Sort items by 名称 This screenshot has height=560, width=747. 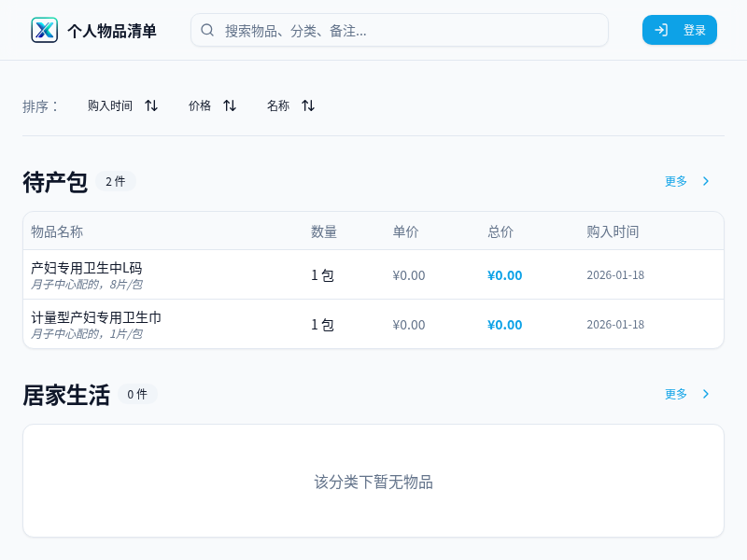(278, 105)
